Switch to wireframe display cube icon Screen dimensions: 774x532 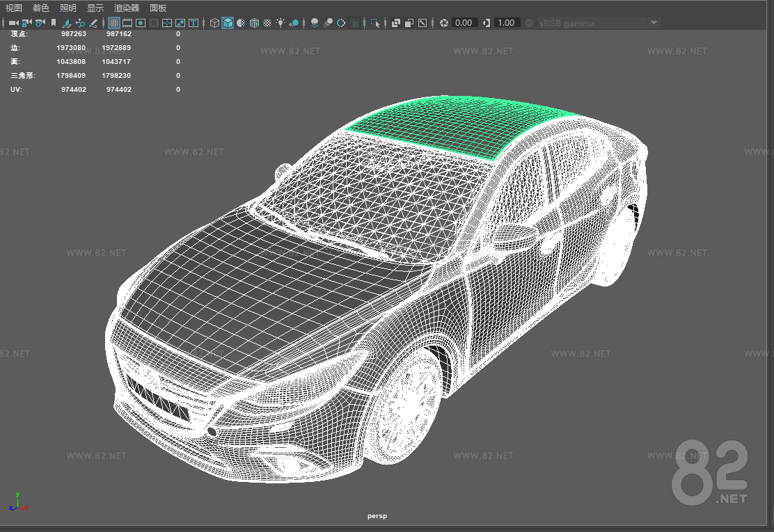coord(214,23)
